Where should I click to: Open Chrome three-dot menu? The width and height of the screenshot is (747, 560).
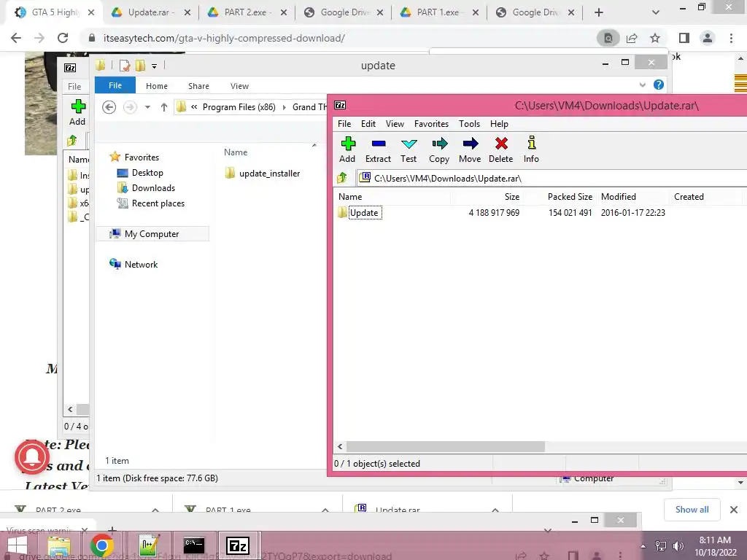pos(731,38)
